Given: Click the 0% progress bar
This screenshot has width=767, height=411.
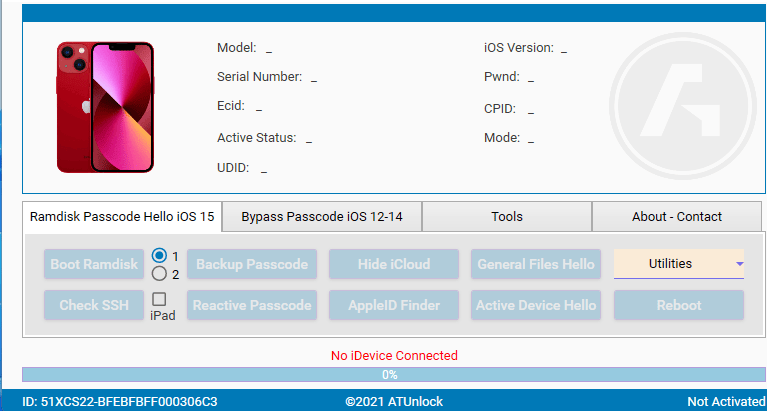Looking at the screenshot, I should tap(394, 375).
